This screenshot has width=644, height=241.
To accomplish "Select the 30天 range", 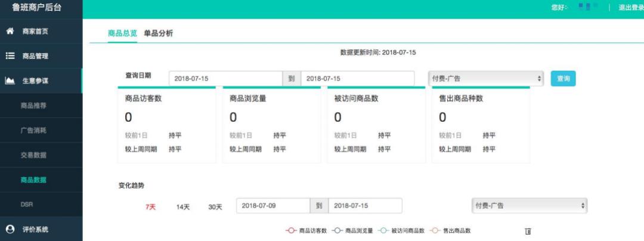I will coord(215,207).
